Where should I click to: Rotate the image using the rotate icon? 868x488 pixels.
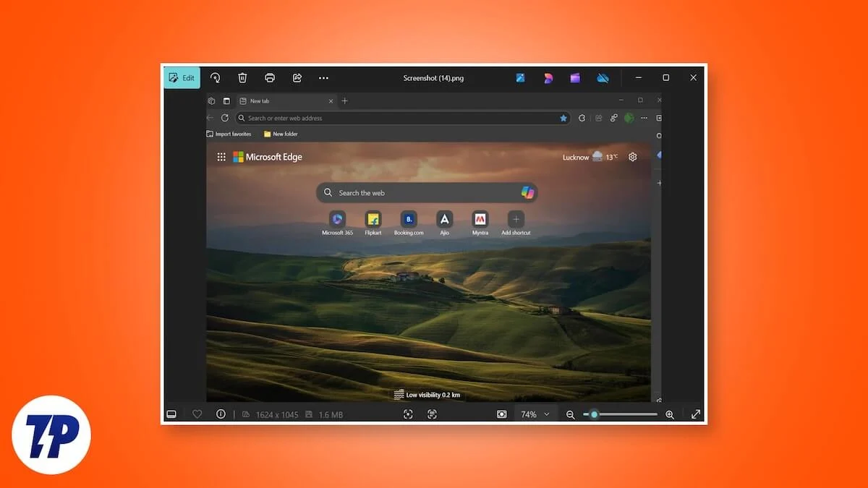(x=215, y=78)
